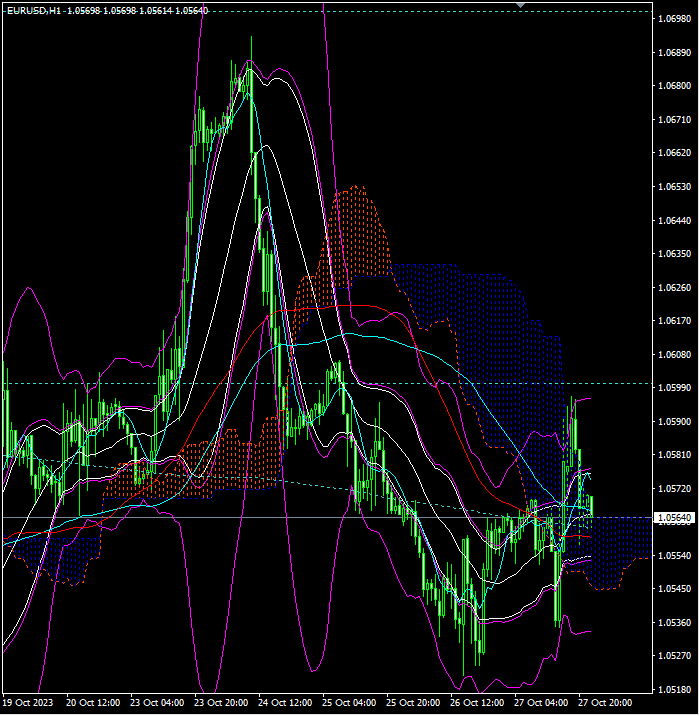
Task: Click the 27 Oct 20:00 time label
Action: tap(605, 703)
